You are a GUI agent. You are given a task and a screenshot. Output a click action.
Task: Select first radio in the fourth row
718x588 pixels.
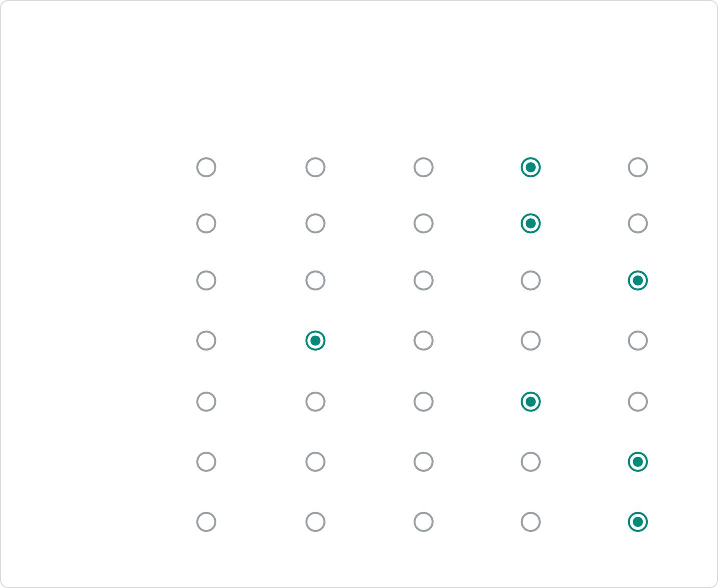click(206, 341)
